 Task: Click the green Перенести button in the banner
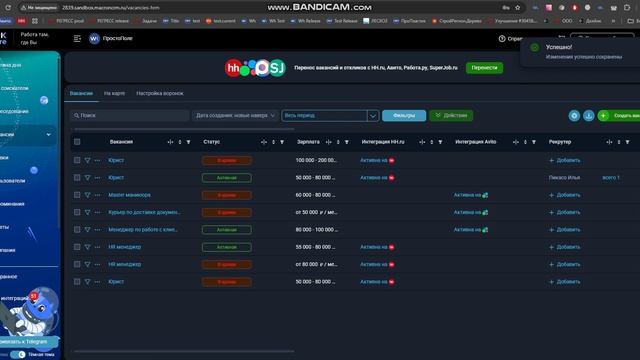click(484, 68)
